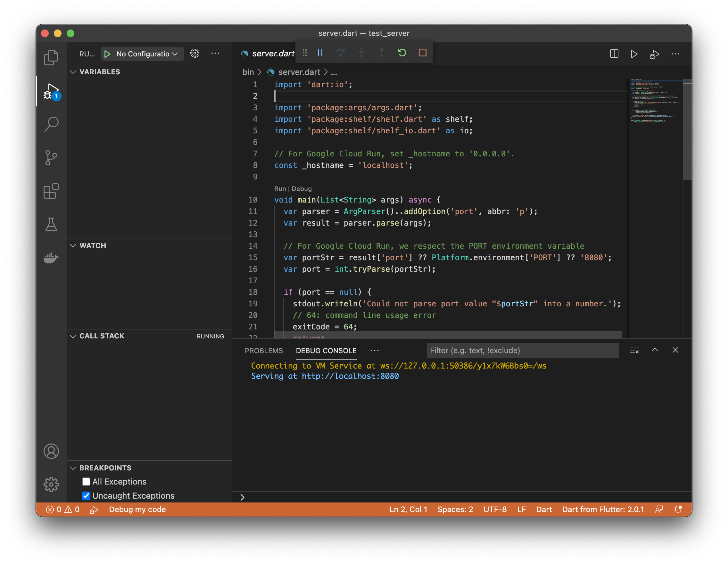
Task: Click Debug my code in status bar
Action: pyautogui.click(x=137, y=509)
